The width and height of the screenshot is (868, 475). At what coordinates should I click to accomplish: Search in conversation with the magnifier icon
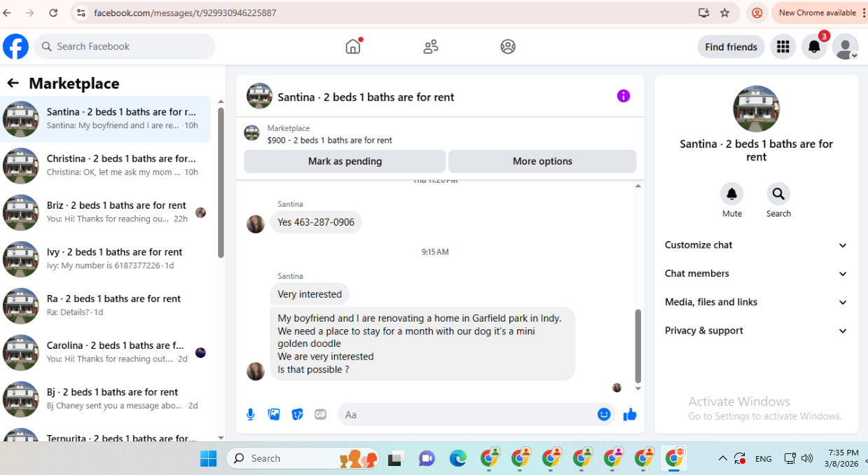778,193
